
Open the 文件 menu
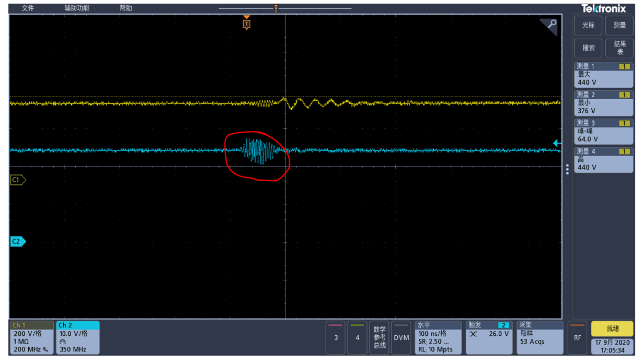28,8
